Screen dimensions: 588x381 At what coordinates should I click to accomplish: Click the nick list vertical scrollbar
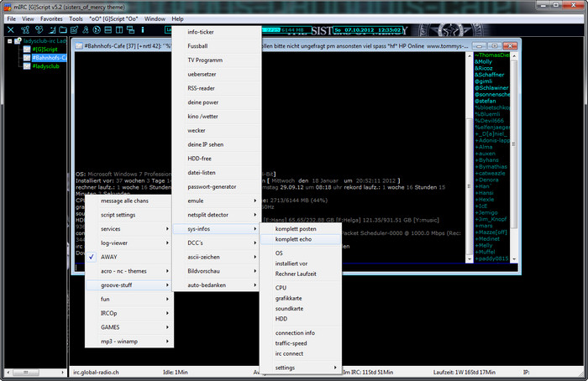pos(514,157)
